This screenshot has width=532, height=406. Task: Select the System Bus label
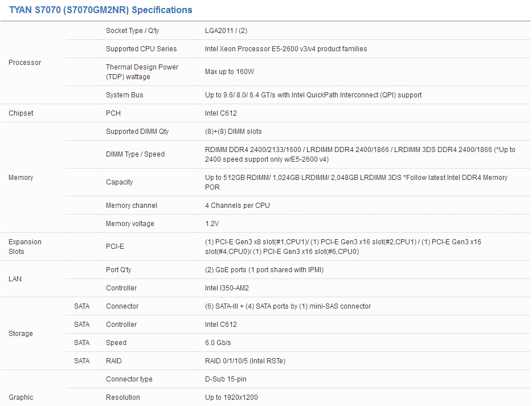[x=124, y=95]
